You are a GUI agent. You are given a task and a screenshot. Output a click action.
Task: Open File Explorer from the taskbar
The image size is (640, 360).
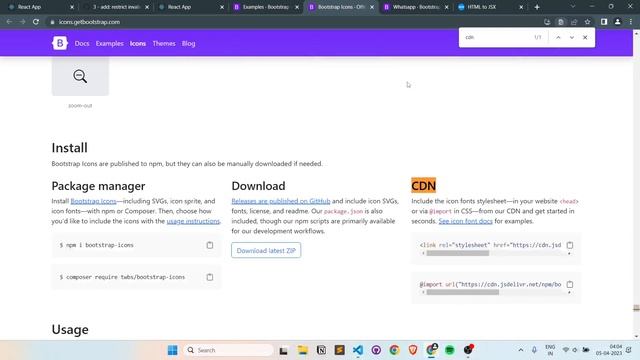pos(302,350)
